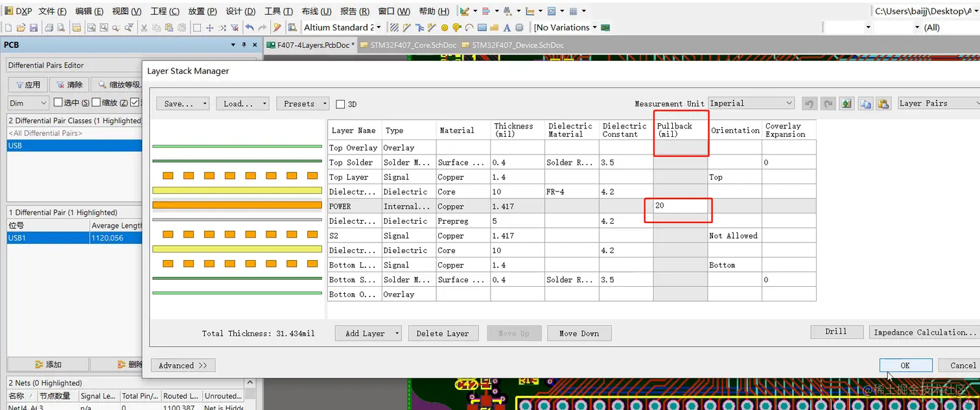Open the Altium Standard 2D view dropdown

point(342,28)
